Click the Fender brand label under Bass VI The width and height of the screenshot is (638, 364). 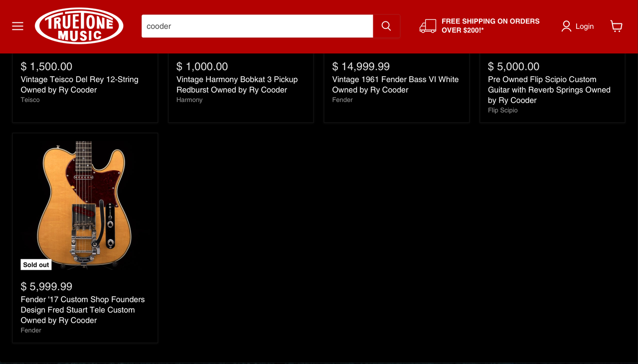(x=342, y=100)
